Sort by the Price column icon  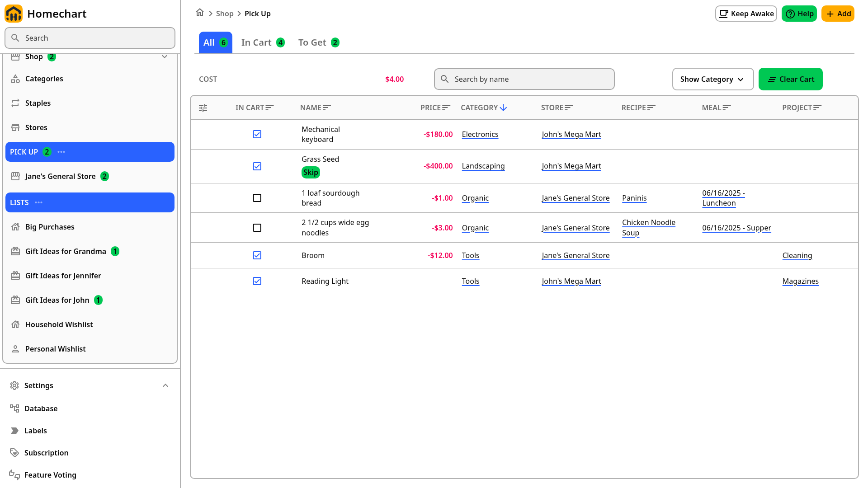coord(446,108)
